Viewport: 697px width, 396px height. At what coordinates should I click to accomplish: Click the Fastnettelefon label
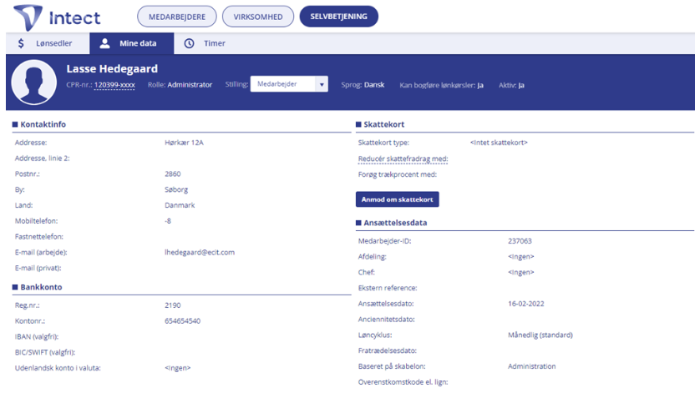(x=39, y=236)
